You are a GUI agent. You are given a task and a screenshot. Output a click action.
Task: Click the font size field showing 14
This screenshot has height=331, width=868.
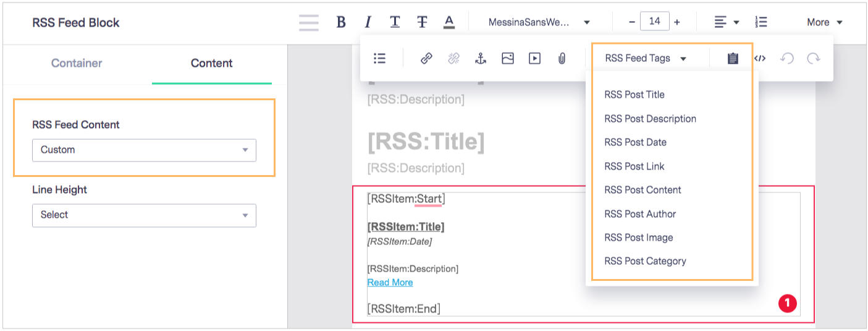pos(655,22)
